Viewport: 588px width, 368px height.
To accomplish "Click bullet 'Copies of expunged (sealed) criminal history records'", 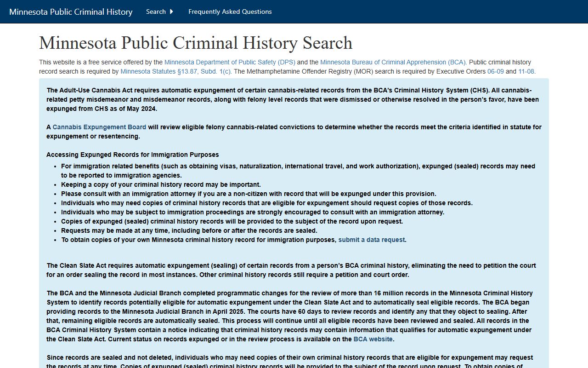I will 232,221.
